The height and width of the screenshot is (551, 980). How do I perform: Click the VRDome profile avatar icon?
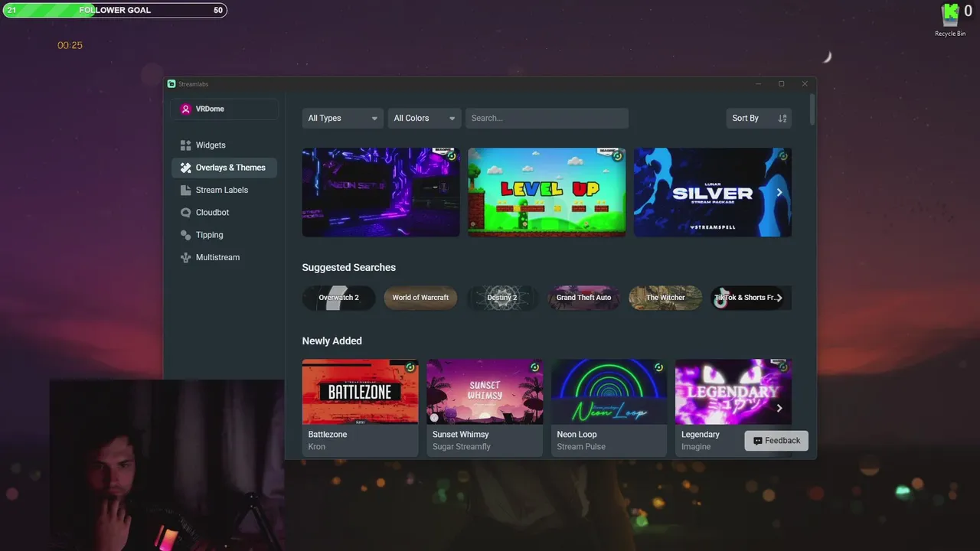(x=185, y=109)
